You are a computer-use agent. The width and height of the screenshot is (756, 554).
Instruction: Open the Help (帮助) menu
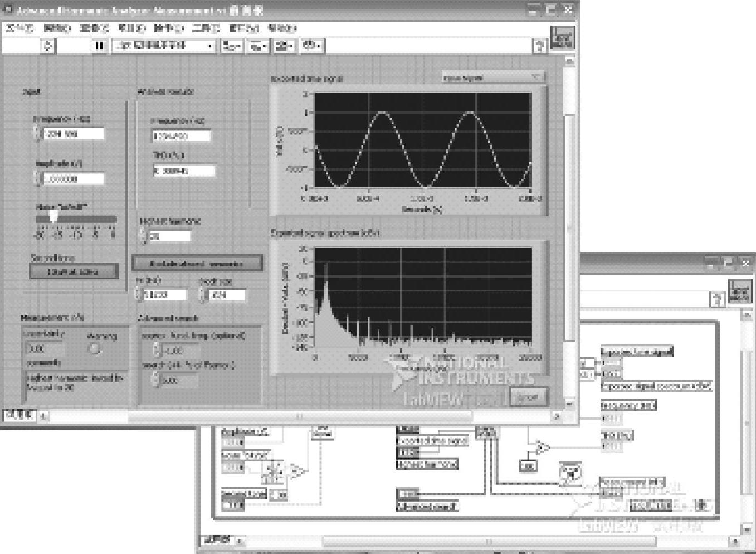[282, 27]
